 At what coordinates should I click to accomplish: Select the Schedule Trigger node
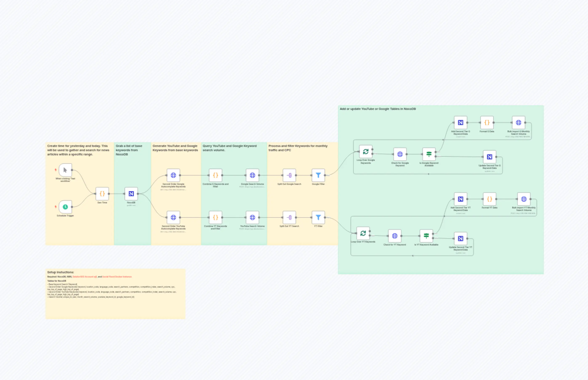[65, 207]
